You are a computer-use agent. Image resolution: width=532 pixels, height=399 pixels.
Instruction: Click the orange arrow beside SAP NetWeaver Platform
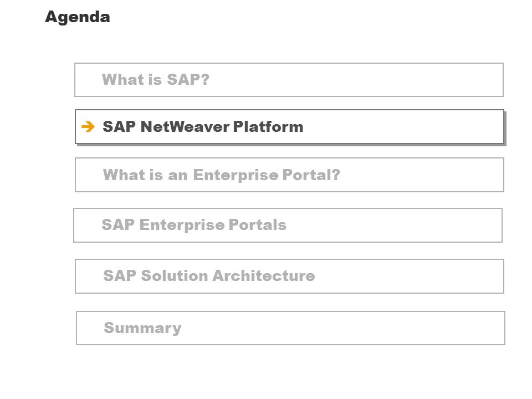pyautogui.click(x=88, y=126)
